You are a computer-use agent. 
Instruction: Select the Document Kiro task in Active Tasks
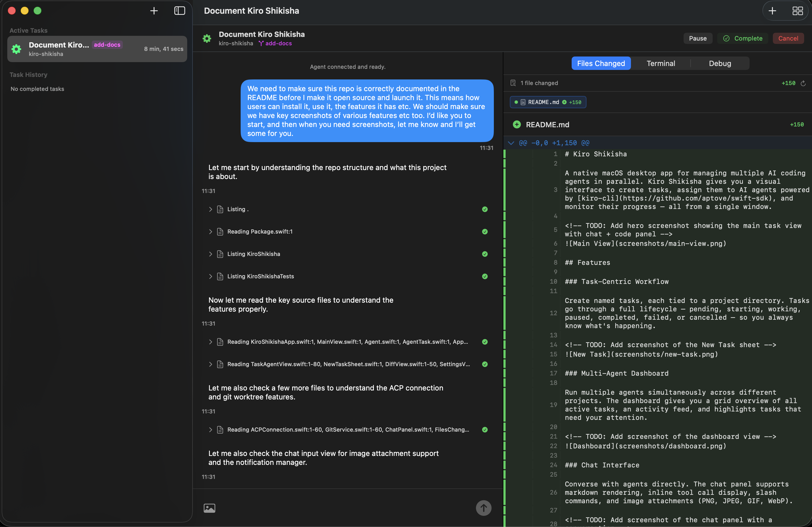click(x=97, y=49)
